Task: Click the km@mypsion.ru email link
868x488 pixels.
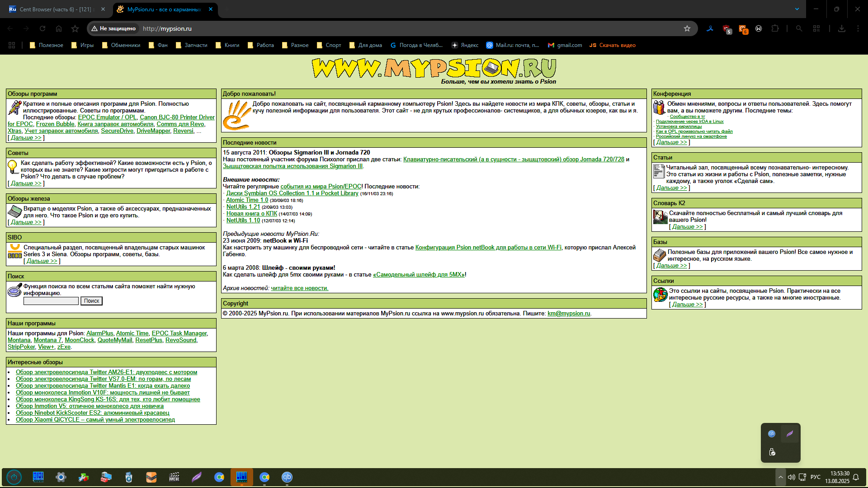Action: (x=569, y=314)
